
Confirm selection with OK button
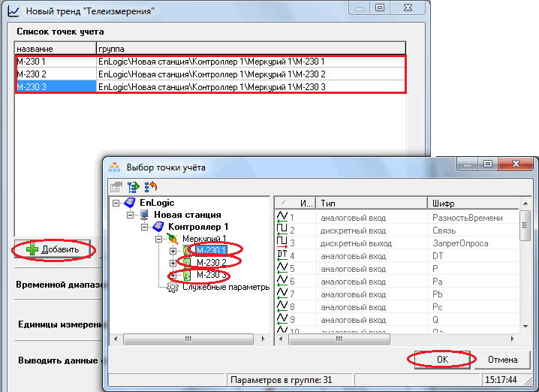click(442, 359)
